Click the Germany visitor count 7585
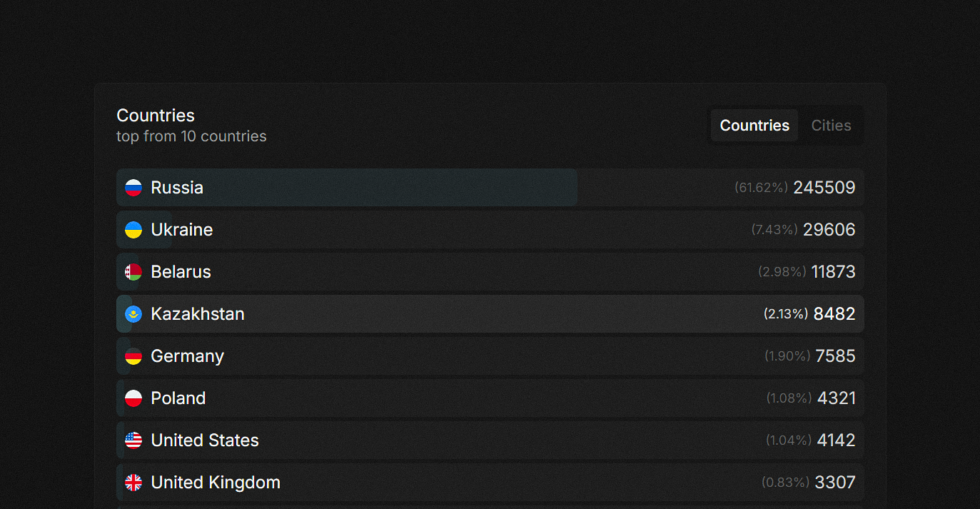980x509 pixels. tap(835, 356)
